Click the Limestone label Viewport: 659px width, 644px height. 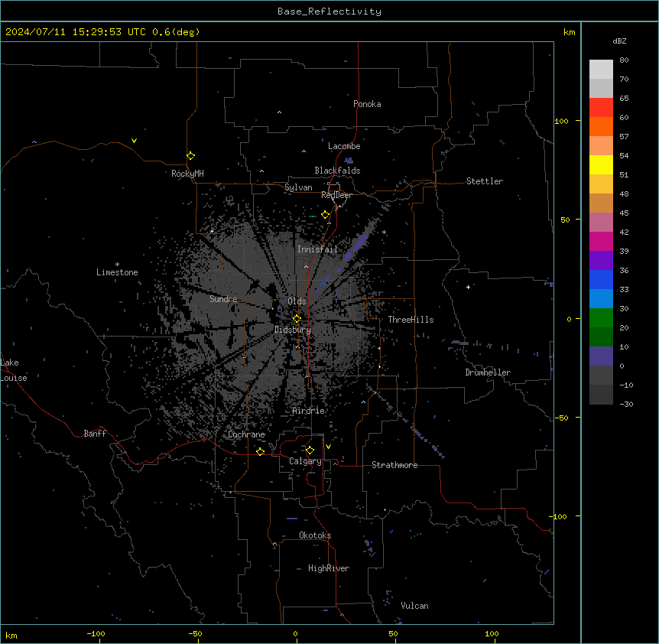coord(117,272)
